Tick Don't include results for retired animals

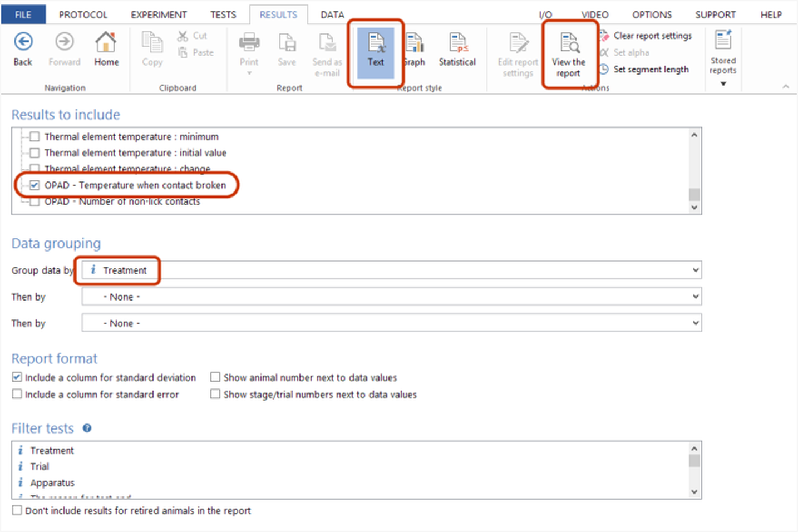(17, 510)
